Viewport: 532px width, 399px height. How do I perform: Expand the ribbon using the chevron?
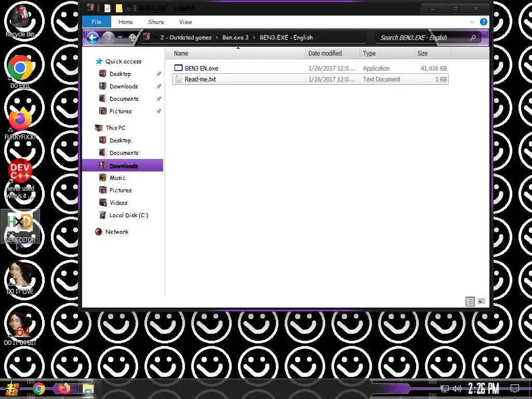click(x=472, y=22)
